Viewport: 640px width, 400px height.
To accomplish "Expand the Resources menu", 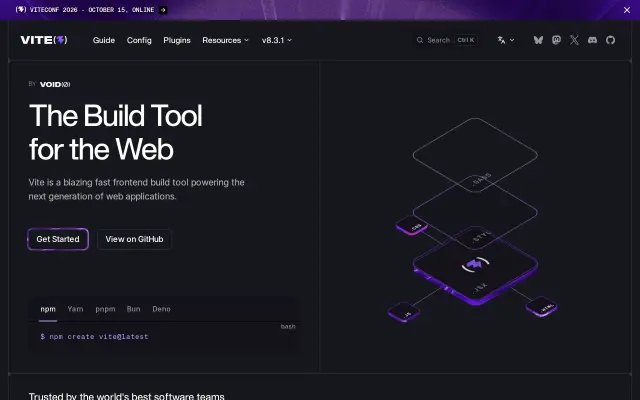I will (x=225, y=40).
